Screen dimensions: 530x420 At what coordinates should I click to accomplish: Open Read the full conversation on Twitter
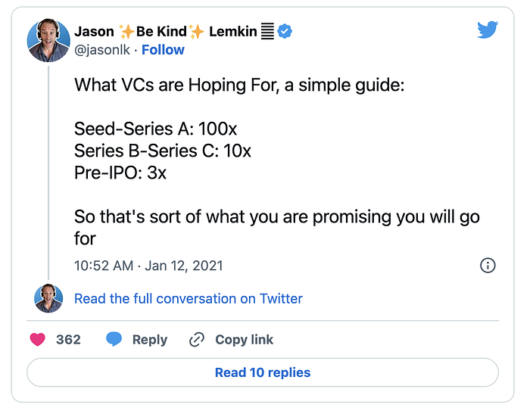pos(189,299)
